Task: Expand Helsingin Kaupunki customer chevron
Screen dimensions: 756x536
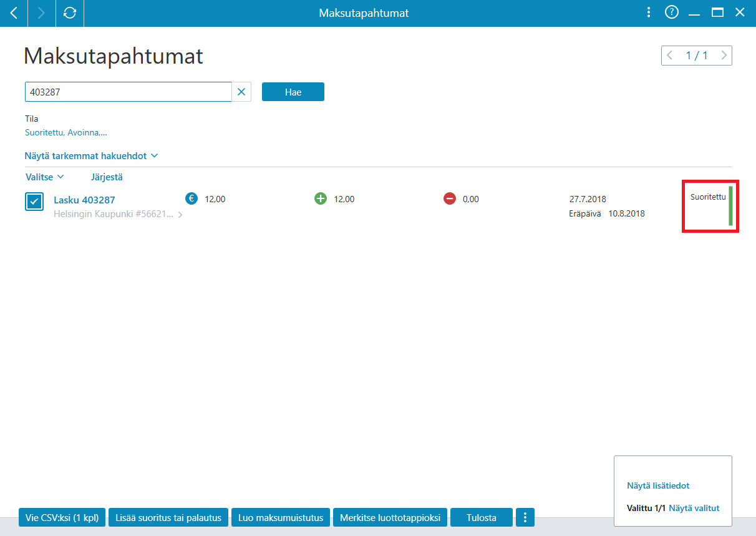Action: point(180,215)
